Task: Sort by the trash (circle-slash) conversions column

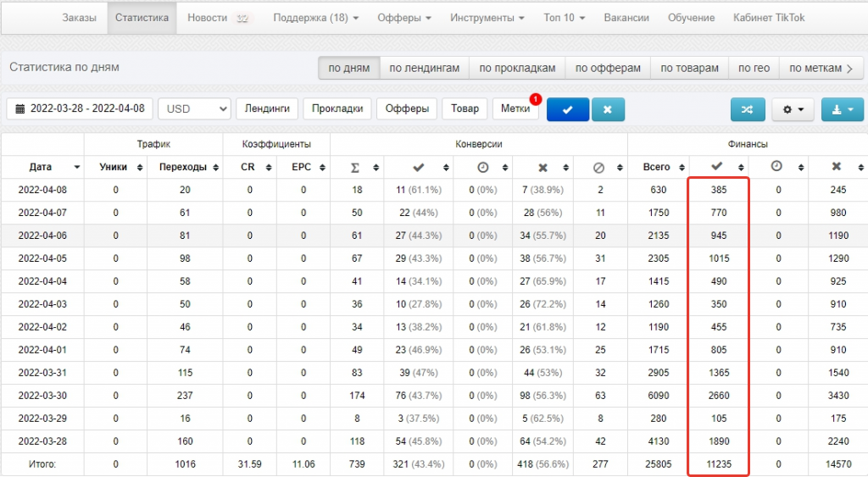Action: tap(599, 167)
